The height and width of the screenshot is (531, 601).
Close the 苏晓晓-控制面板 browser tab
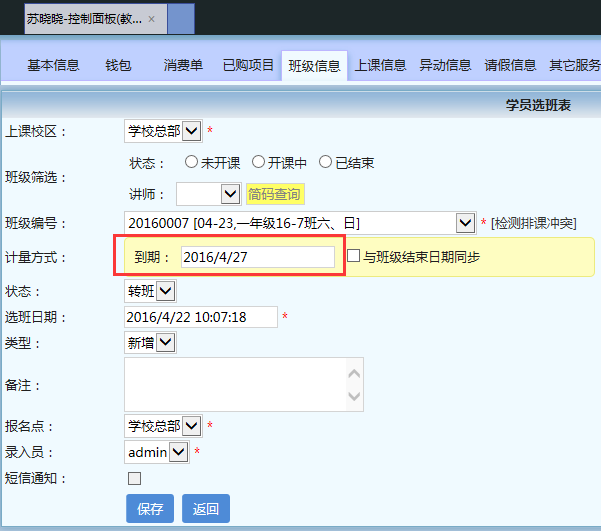pyautogui.click(x=151, y=19)
